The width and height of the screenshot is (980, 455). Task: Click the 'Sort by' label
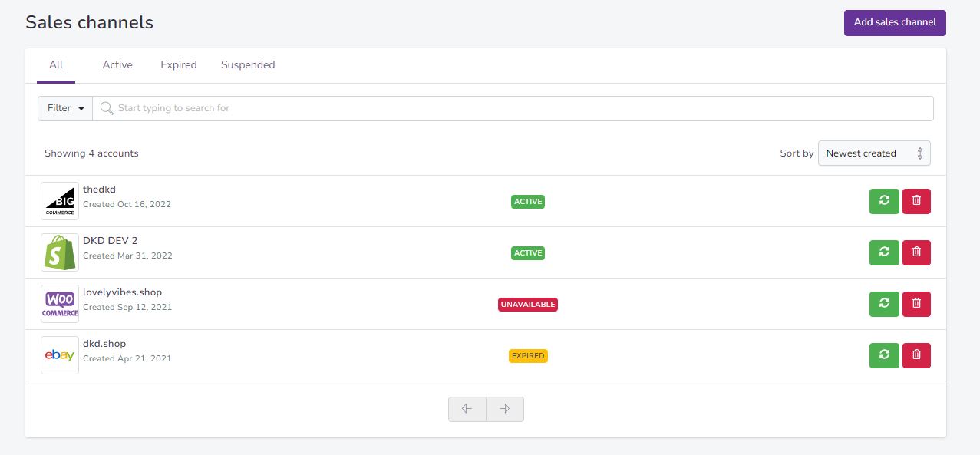797,153
